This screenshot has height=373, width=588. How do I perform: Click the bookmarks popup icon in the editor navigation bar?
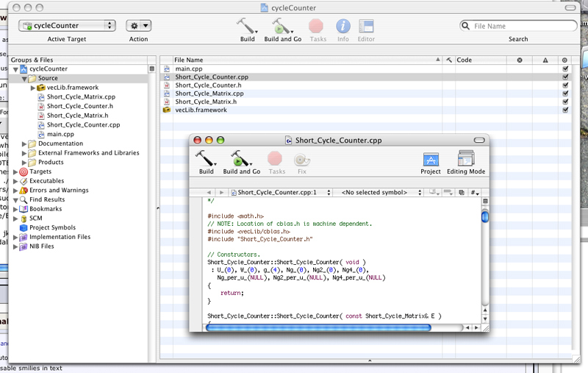click(x=434, y=192)
